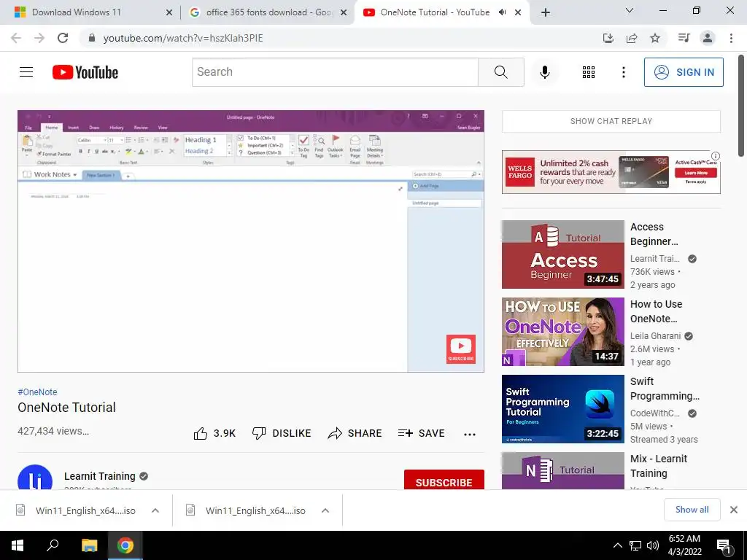Screen dimensions: 747x560
Task: Open a new tab with plus button
Action: pos(546,12)
